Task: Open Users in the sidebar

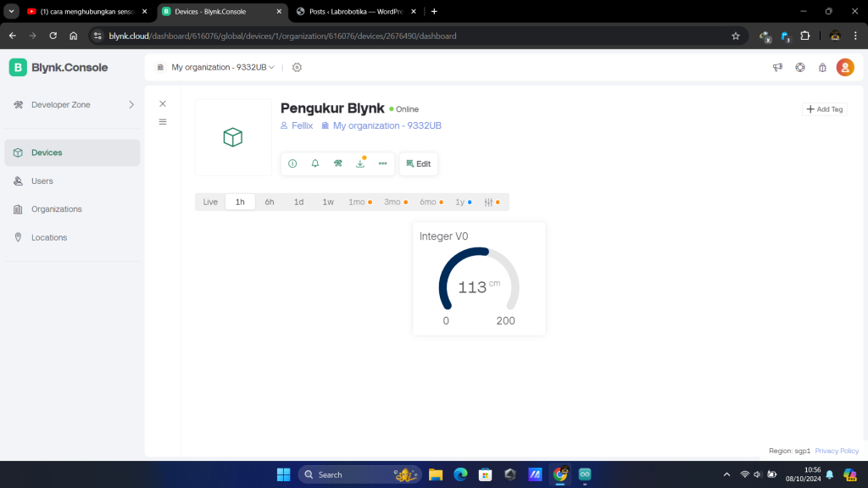Action: point(42,181)
